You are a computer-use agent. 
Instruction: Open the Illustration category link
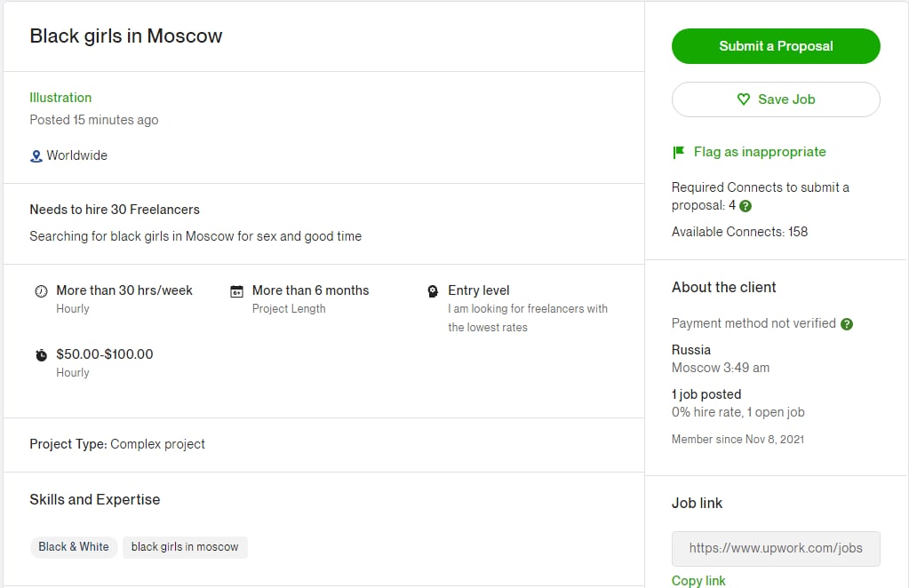coord(60,98)
